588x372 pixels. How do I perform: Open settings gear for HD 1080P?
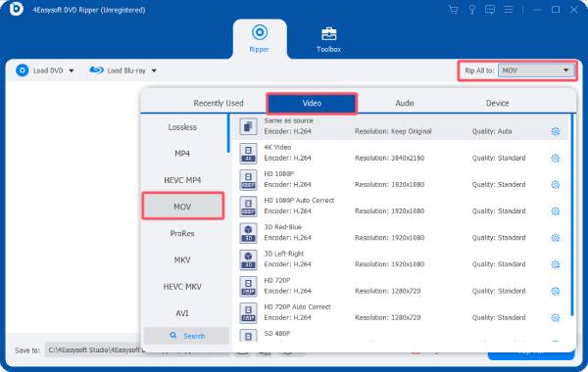coord(556,185)
